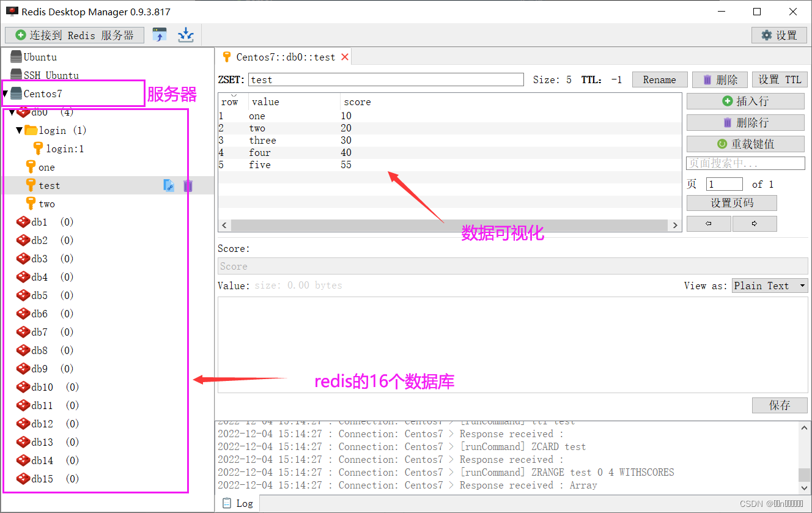Open the View as dropdown
This screenshot has width=812, height=513.
tap(769, 285)
